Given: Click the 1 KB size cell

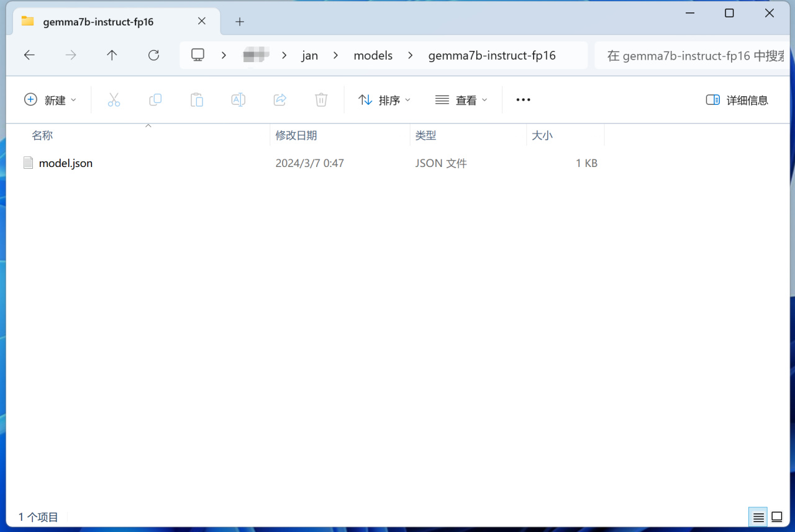Looking at the screenshot, I should [x=586, y=163].
